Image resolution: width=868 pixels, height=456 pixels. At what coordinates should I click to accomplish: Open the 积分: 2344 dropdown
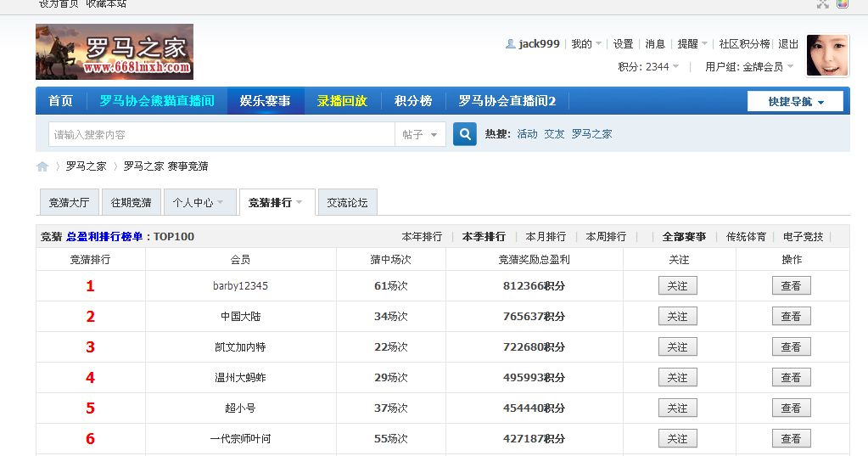click(x=648, y=67)
